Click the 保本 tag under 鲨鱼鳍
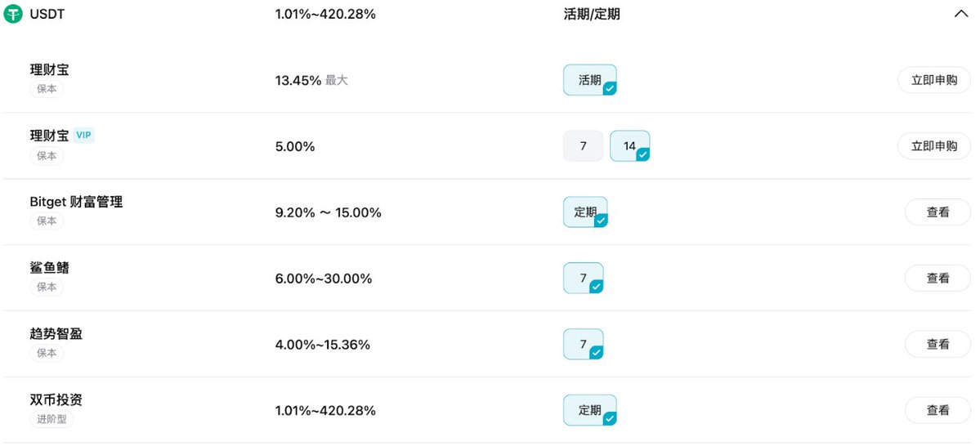The height and width of the screenshot is (446, 980). click(x=47, y=287)
